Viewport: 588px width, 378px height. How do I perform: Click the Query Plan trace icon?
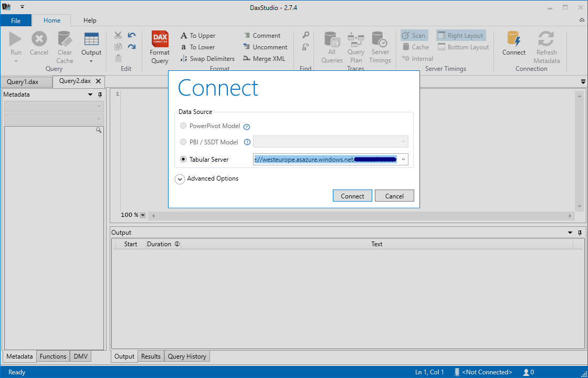click(356, 39)
